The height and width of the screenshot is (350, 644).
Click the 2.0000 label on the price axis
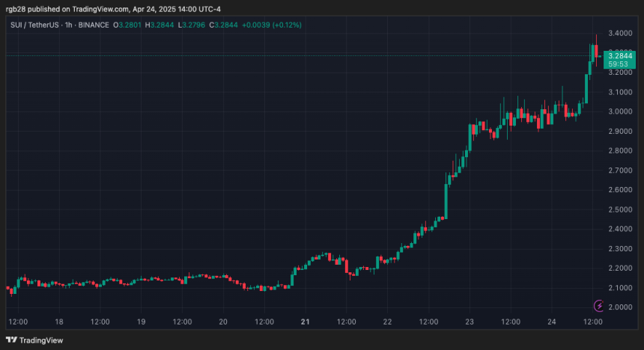619,307
